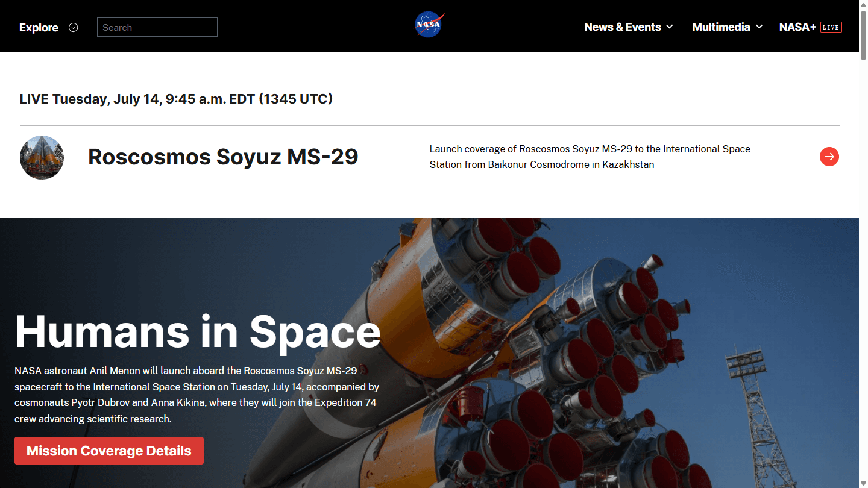Screen dimensions: 868x488
Task: Expand the News & Events dropdown
Action: pos(629,27)
